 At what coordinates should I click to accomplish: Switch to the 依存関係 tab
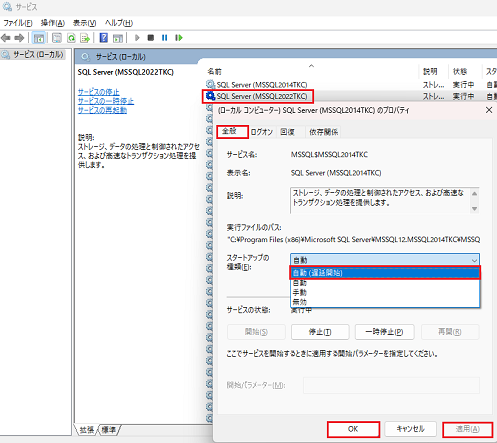coord(323,132)
